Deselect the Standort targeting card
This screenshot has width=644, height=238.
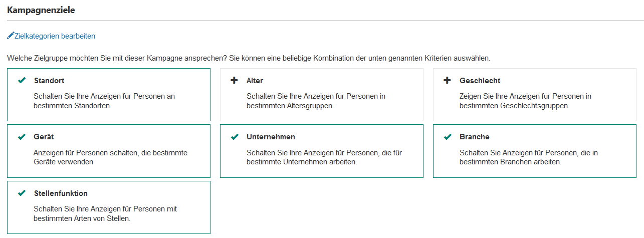[109, 95]
